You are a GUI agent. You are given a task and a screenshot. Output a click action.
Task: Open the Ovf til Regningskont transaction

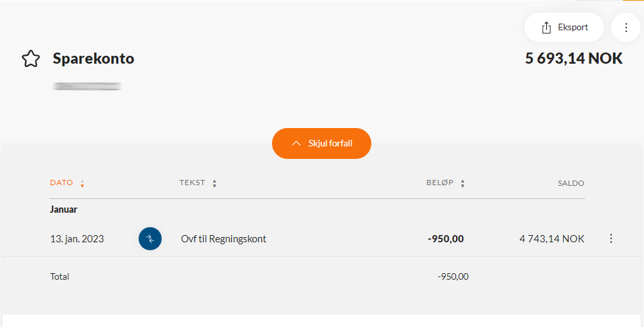click(223, 239)
